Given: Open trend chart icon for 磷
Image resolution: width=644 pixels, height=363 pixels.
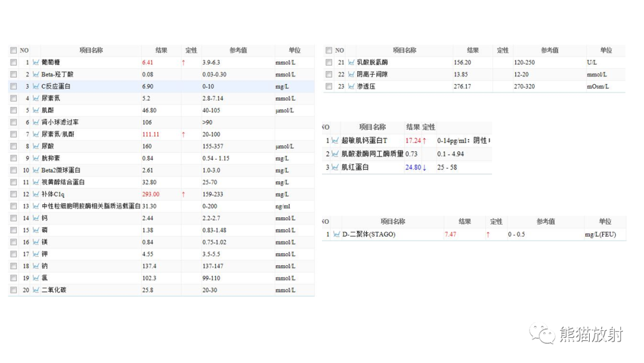Looking at the screenshot, I should pyautogui.click(x=36, y=230).
